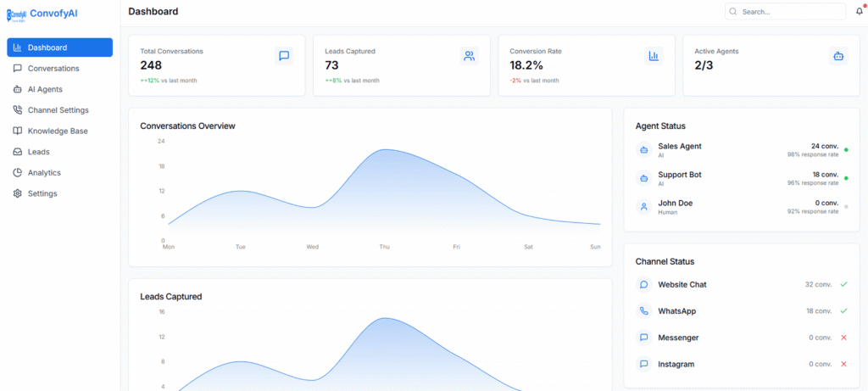Click the John Doe person icon

point(644,206)
